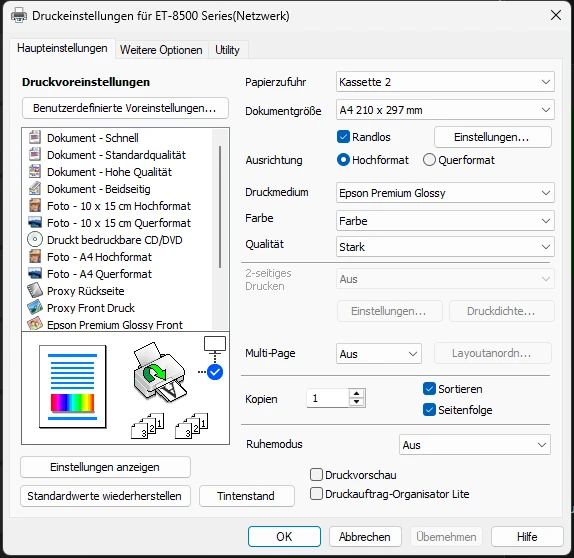Click the Abbrechen button
The width and height of the screenshot is (574, 558).
[x=365, y=537]
